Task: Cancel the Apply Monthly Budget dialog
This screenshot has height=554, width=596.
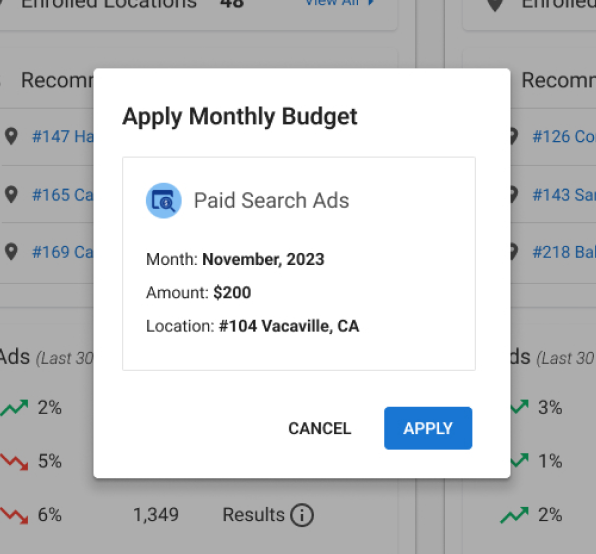Action: coord(320,428)
